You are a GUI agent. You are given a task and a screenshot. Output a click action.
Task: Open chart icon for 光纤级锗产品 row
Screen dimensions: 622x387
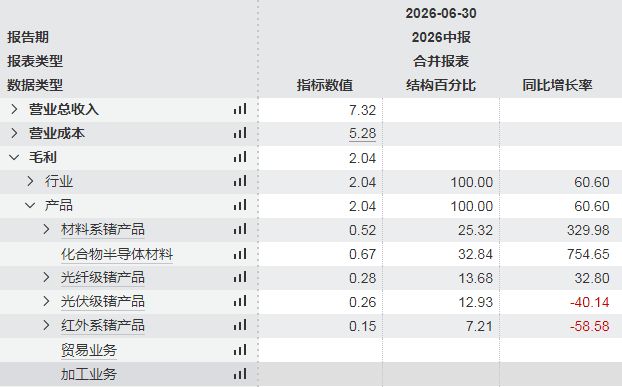click(240, 278)
